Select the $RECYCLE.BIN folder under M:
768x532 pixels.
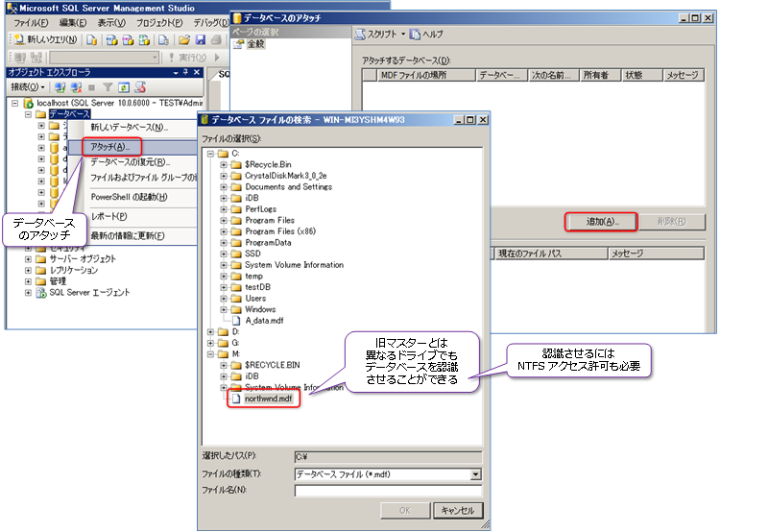click(x=273, y=365)
